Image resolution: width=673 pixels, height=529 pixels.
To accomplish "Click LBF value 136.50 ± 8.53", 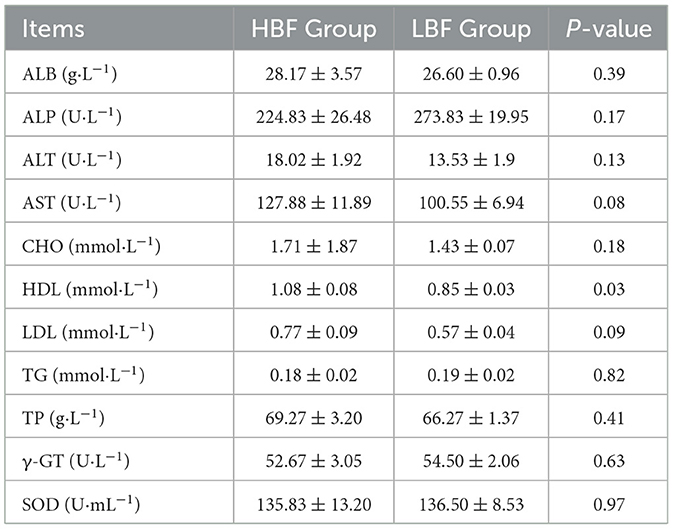I will coord(467,503).
